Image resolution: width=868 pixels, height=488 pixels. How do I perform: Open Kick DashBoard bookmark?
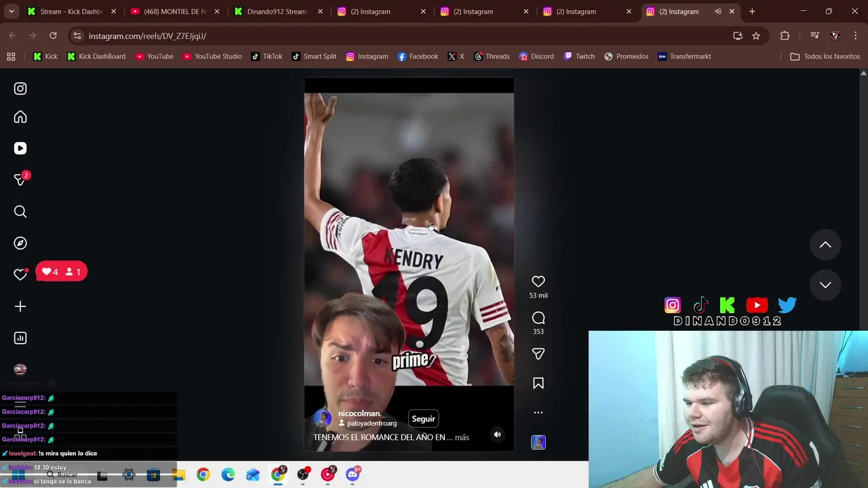(x=96, y=56)
